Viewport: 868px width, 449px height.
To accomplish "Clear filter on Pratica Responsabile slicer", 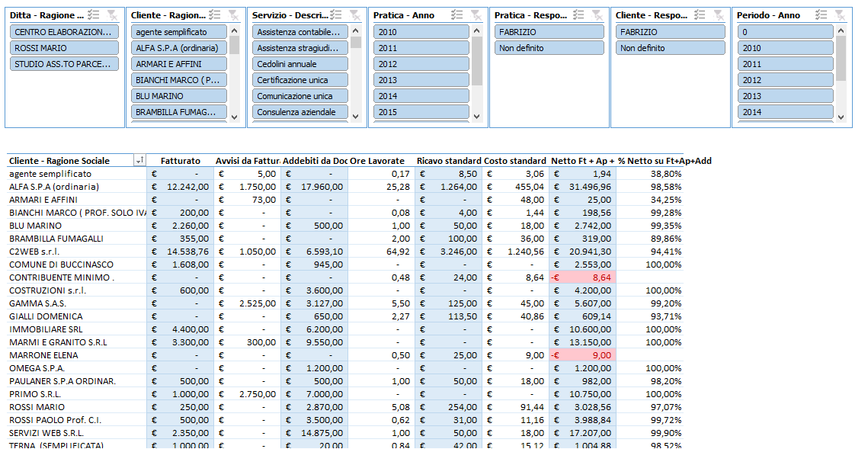I will coord(597,15).
